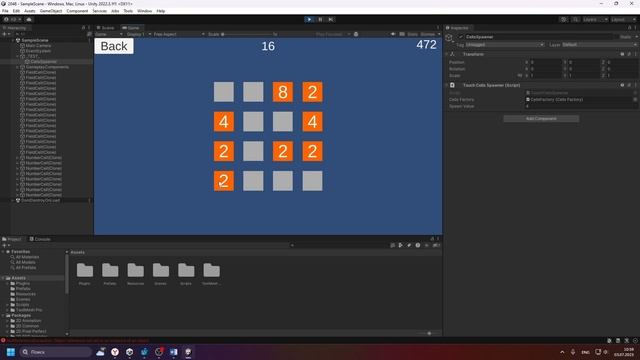Open the Layout dropdown in toolbar
640x360 pixels.
623,19
